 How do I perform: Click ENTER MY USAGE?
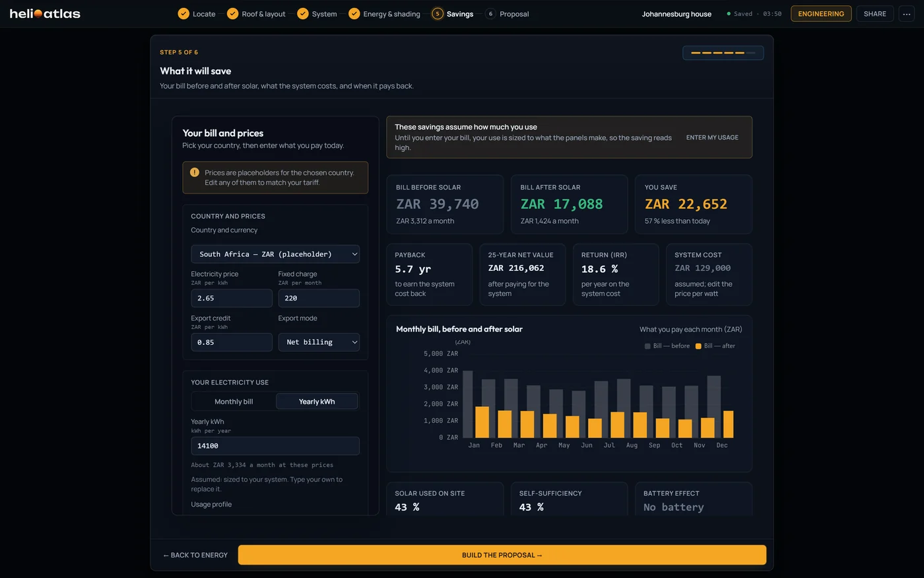point(712,137)
